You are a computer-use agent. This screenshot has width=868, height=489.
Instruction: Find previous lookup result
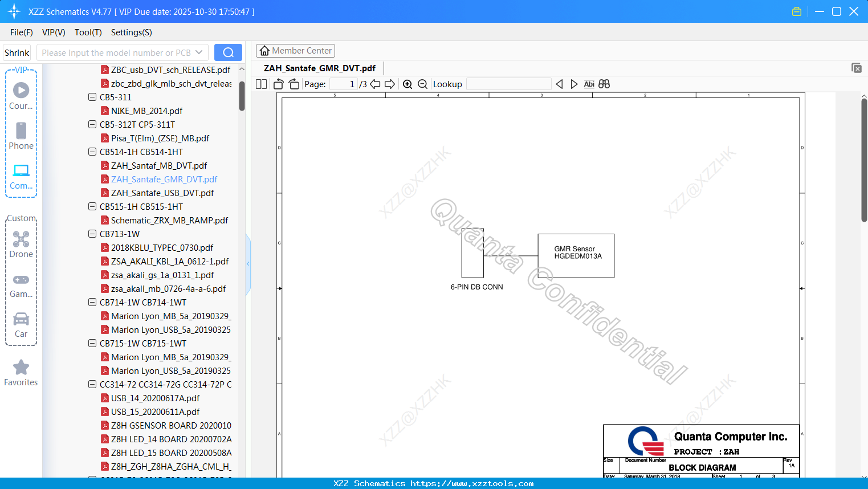(559, 84)
